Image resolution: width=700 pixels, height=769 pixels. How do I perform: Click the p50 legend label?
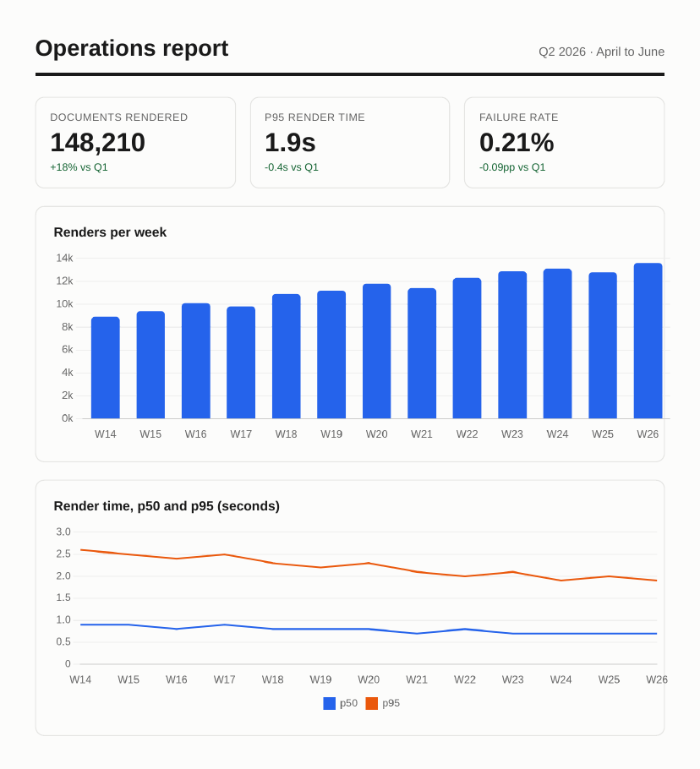349,703
